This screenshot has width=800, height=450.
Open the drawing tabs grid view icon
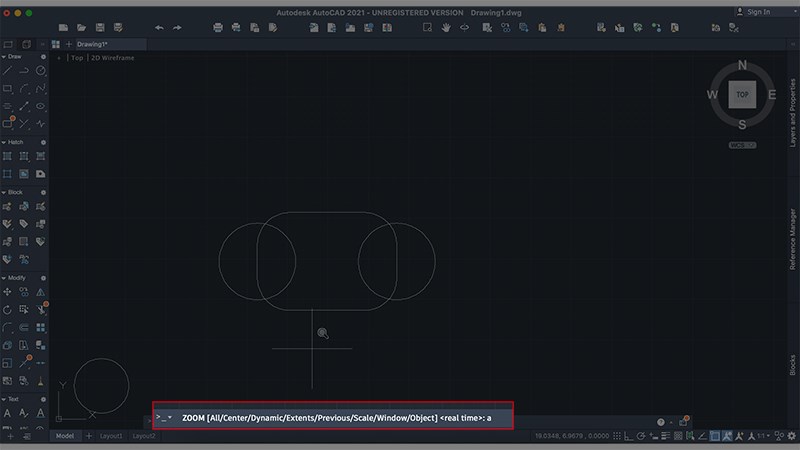[56, 44]
